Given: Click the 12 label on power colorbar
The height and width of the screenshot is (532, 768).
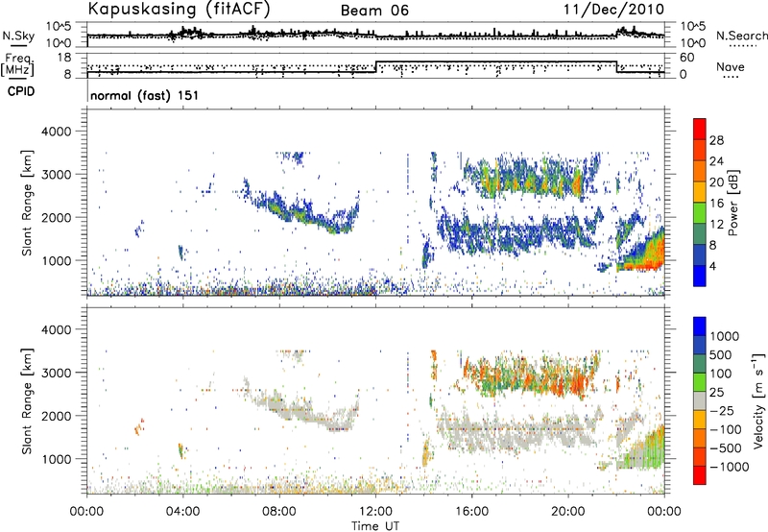Looking at the screenshot, I should [716, 225].
